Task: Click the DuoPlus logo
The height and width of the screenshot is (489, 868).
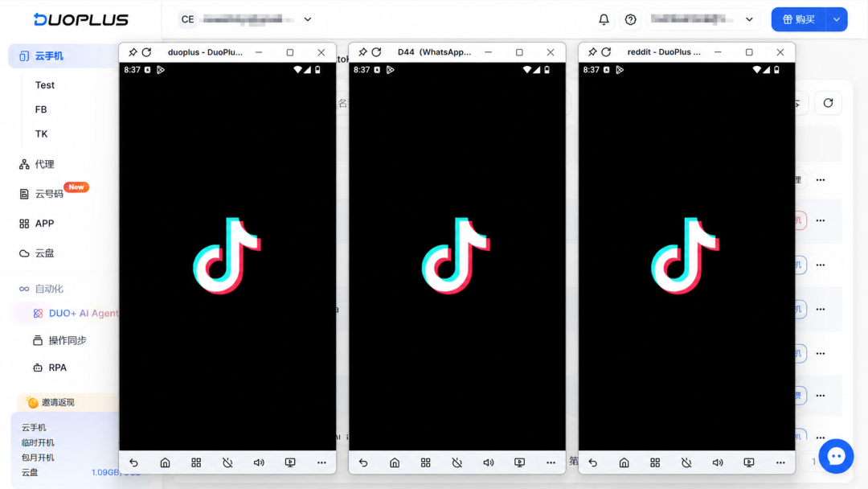Action: [81, 19]
